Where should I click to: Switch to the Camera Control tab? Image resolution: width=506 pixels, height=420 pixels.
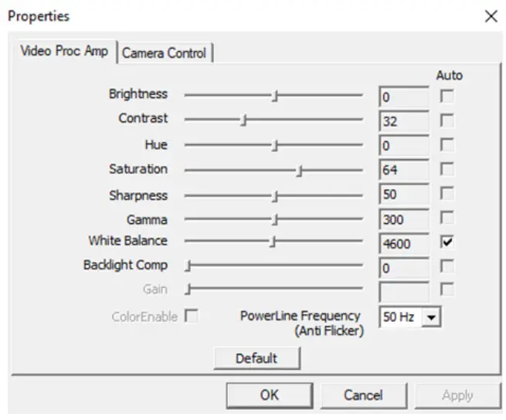(165, 53)
